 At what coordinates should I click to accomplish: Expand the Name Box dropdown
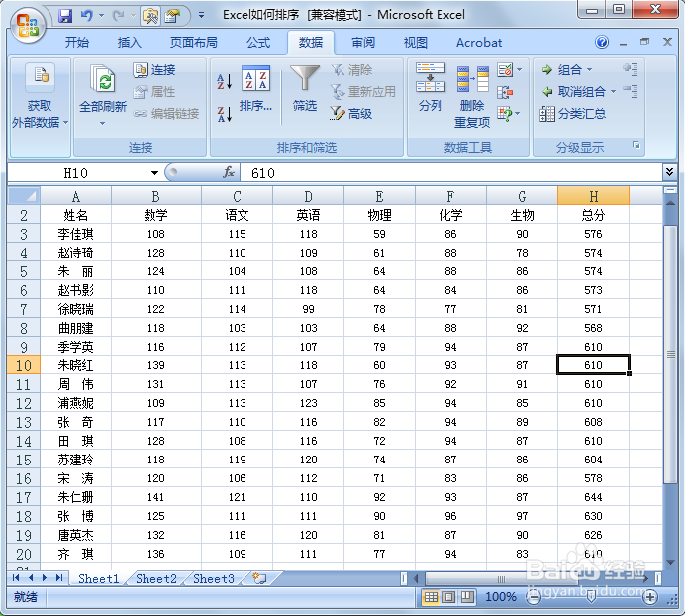(x=154, y=173)
